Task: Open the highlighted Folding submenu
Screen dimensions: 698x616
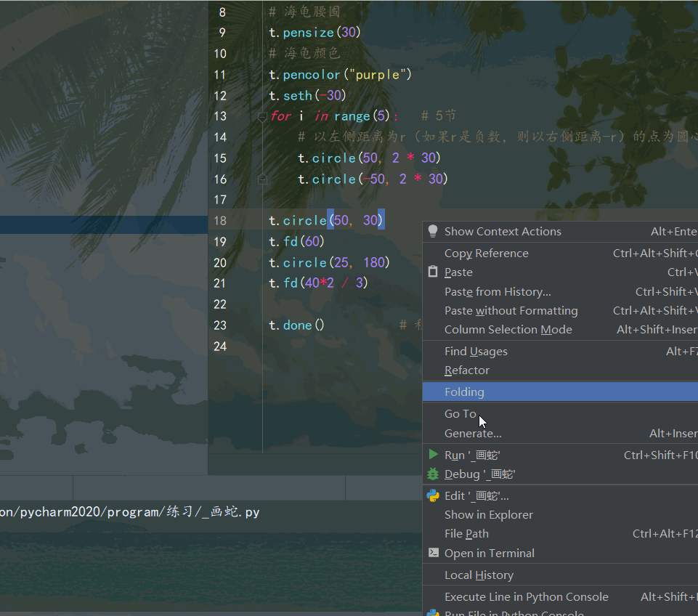Action: click(560, 392)
